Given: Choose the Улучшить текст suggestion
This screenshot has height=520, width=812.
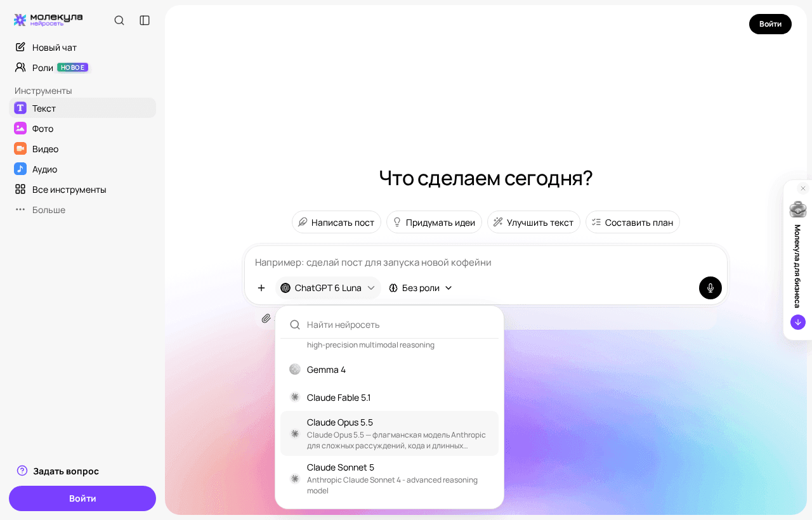Looking at the screenshot, I should coord(534,222).
